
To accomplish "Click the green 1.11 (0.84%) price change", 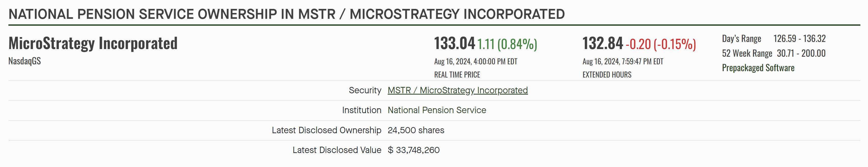I will [x=507, y=44].
